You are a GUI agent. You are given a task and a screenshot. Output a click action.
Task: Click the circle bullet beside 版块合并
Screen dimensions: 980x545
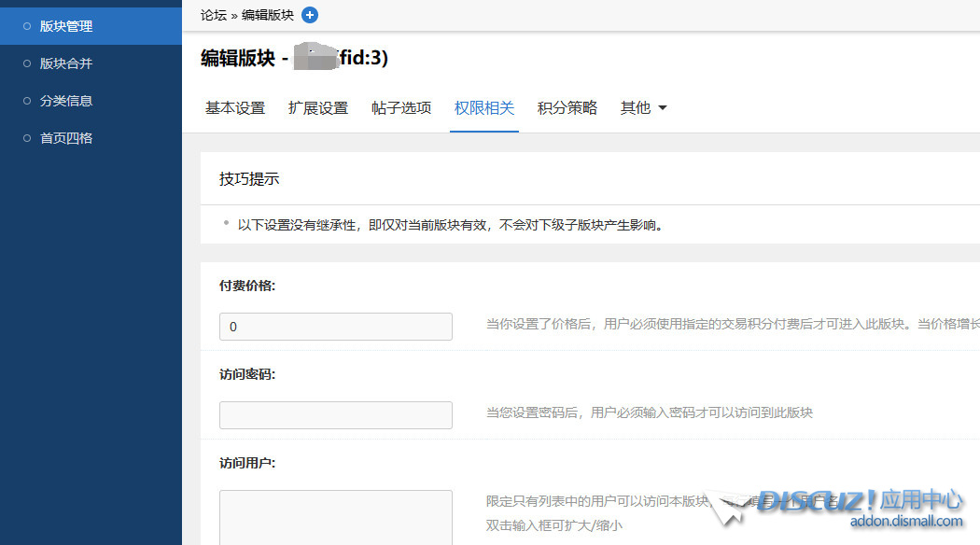27,63
